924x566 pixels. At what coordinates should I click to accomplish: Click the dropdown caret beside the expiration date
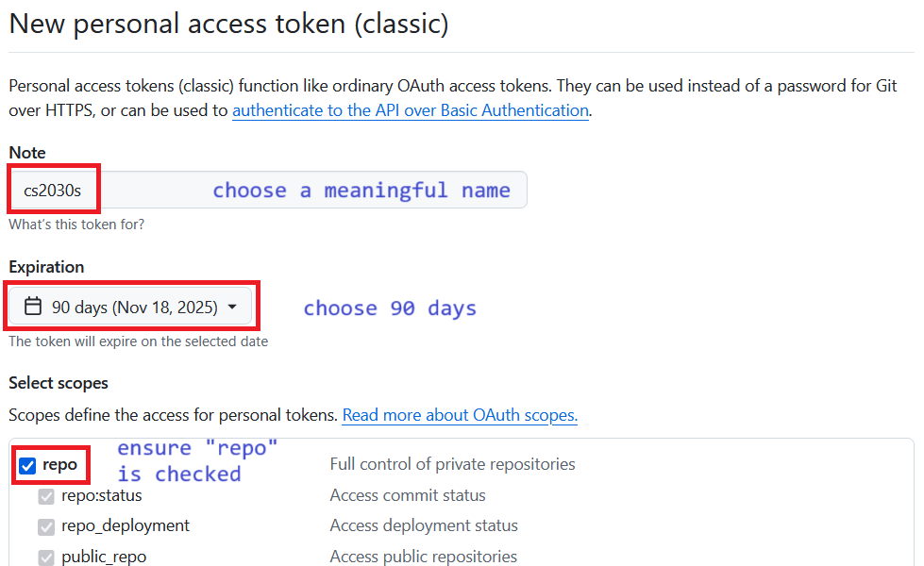coord(231,306)
